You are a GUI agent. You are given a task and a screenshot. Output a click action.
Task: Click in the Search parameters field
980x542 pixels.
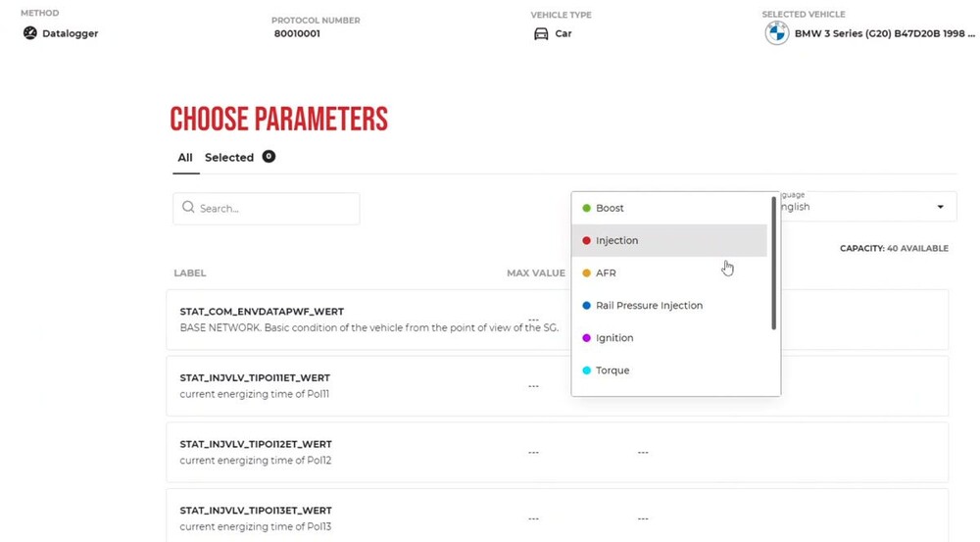[274, 209]
